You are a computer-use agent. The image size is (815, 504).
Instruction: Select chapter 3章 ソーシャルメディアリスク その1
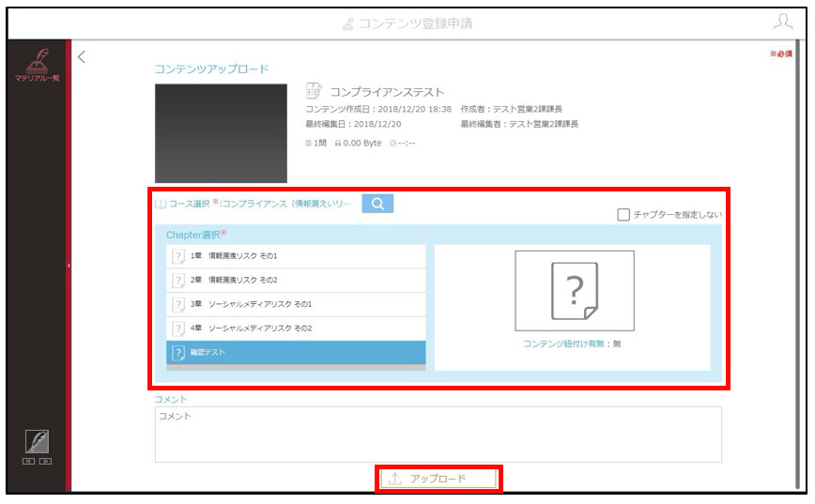click(x=296, y=304)
